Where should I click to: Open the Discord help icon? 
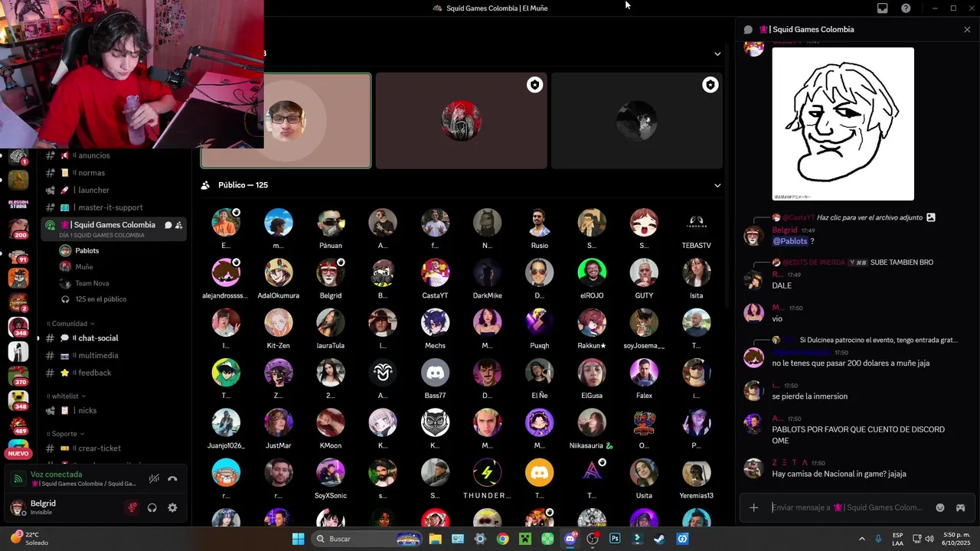(x=906, y=8)
